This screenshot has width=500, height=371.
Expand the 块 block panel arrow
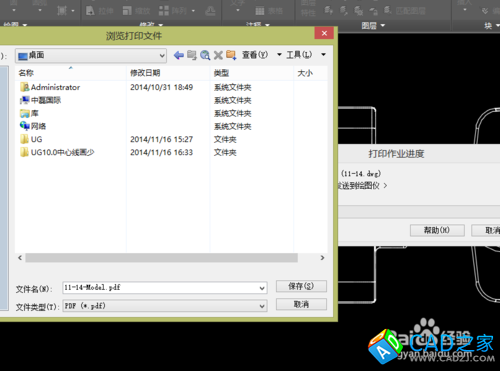pos(497,25)
